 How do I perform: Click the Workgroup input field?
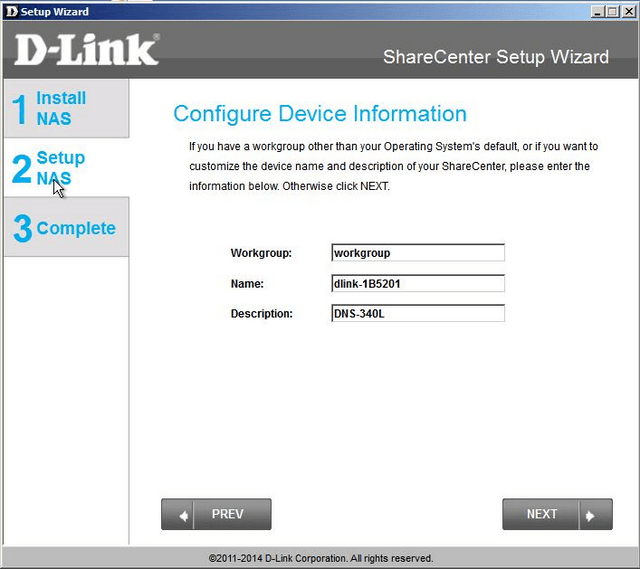coord(418,253)
